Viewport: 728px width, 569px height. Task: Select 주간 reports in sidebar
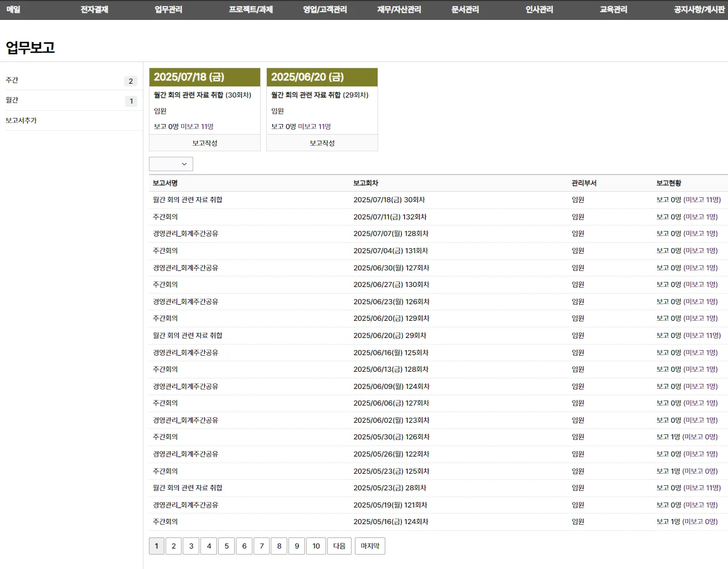pyautogui.click(x=12, y=80)
